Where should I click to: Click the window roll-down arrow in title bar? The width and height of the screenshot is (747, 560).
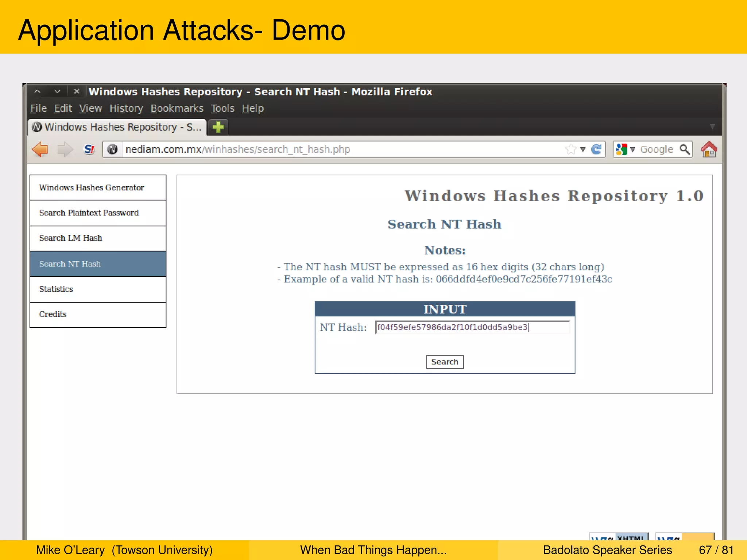coord(57,92)
